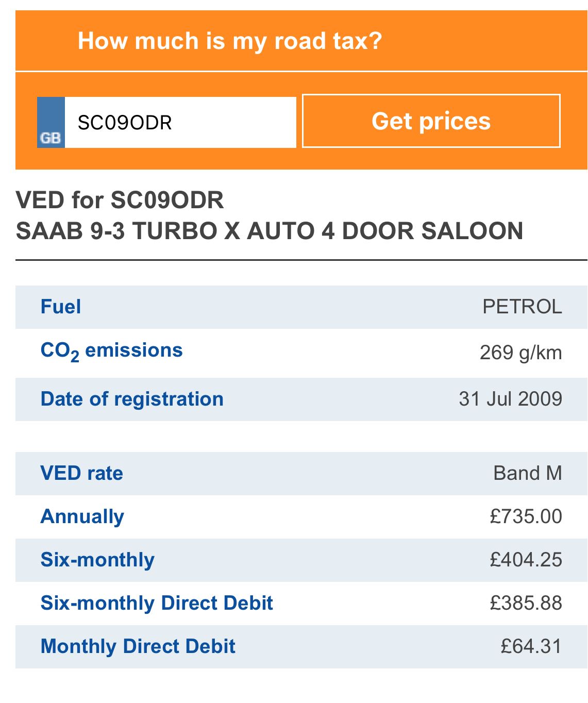The image size is (588, 703).
Task: Select the £735.00 annual price
Action: [x=526, y=517]
